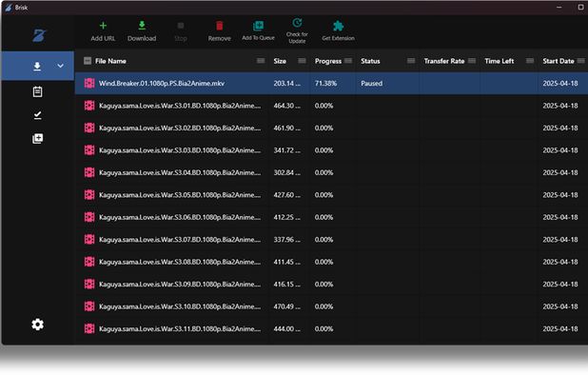Viewport: 588px width, 375px height.
Task: Click the Brisk app icon in title bar
Action: tap(9, 7)
